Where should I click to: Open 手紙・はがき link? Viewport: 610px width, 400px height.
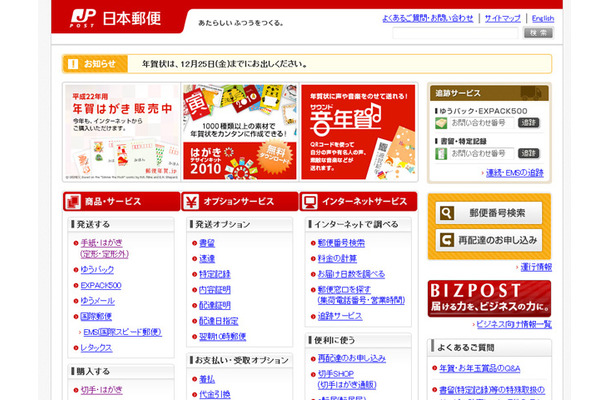pos(104,248)
